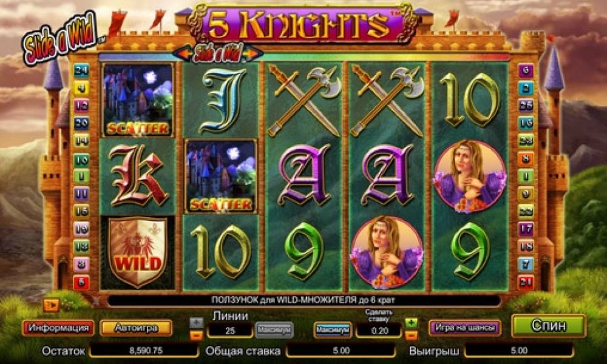Open the Информация panel
The width and height of the screenshot is (607, 364).
coord(58,328)
